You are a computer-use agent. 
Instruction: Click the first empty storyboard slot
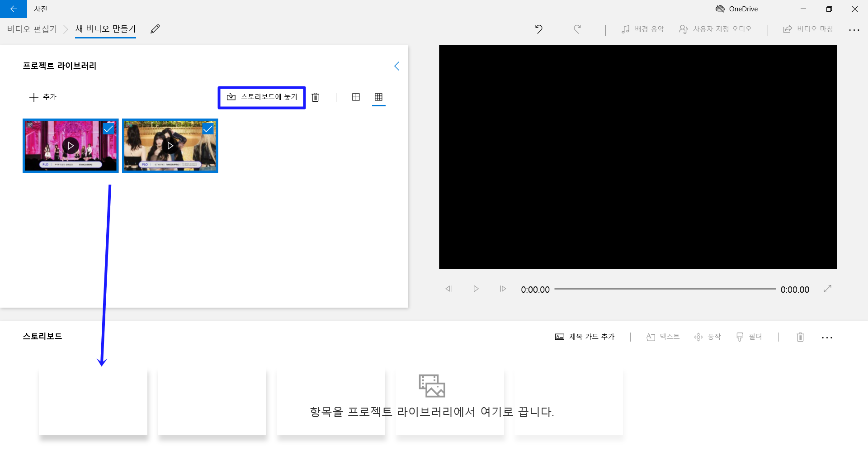[93, 402]
